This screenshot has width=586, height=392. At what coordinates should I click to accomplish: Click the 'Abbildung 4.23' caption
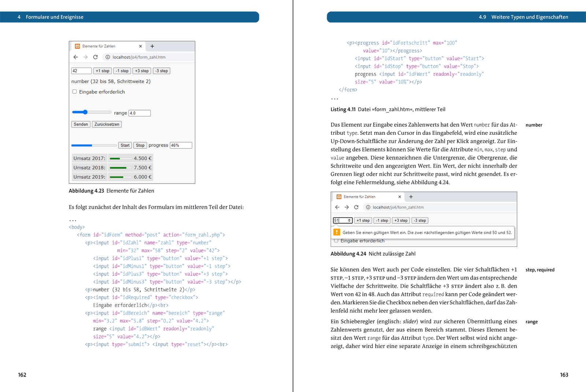(x=111, y=191)
